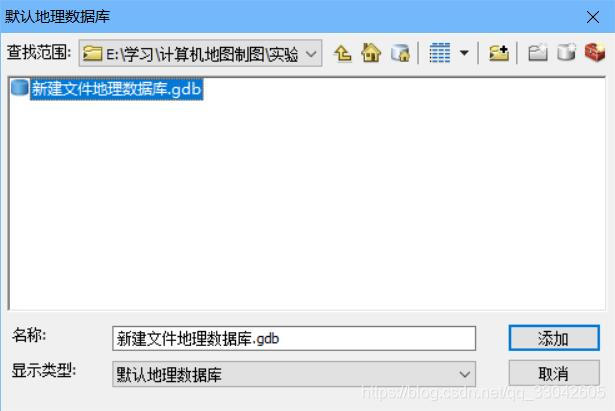Close the 默认地理数据库 dialog
The width and height of the screenshot is (615, 411).
[593, 17]
